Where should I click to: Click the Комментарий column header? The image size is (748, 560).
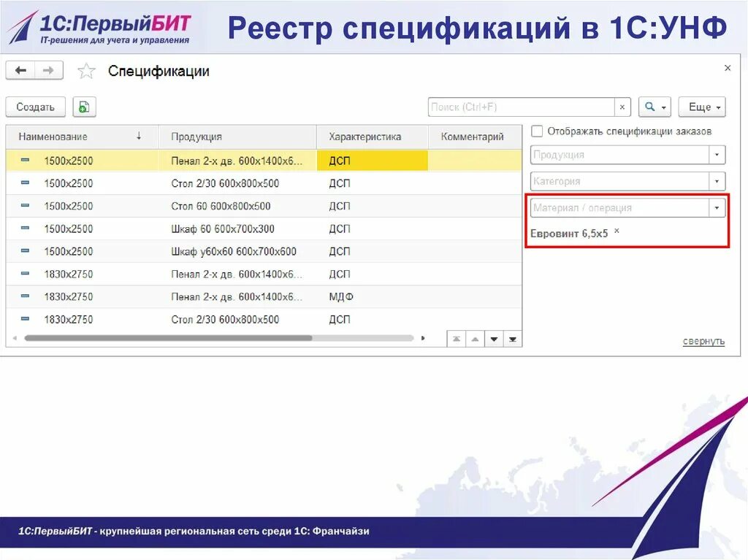pyautogui.click(x=475, y=137)
